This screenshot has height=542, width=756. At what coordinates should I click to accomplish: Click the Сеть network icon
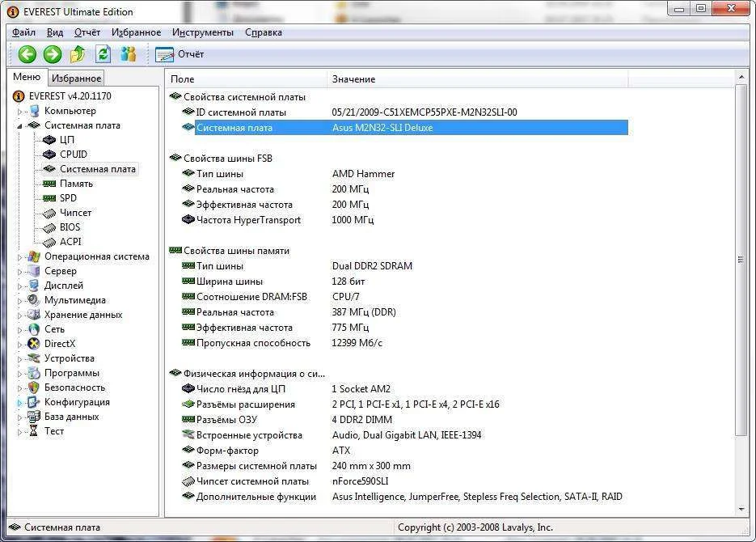[x=34, y=329]
